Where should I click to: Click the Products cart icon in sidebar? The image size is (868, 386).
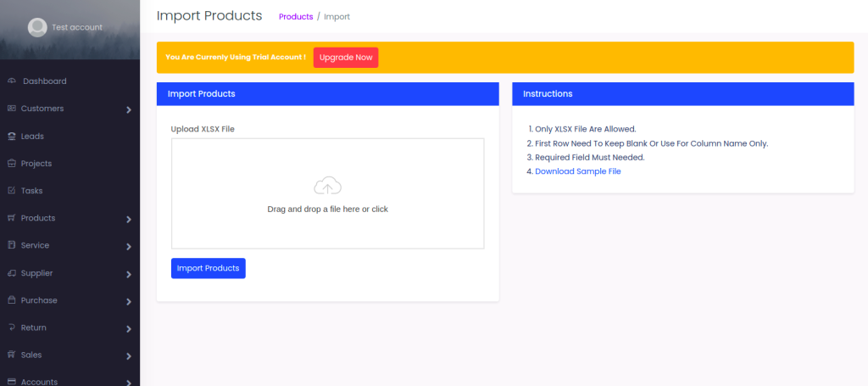point(12,218)
